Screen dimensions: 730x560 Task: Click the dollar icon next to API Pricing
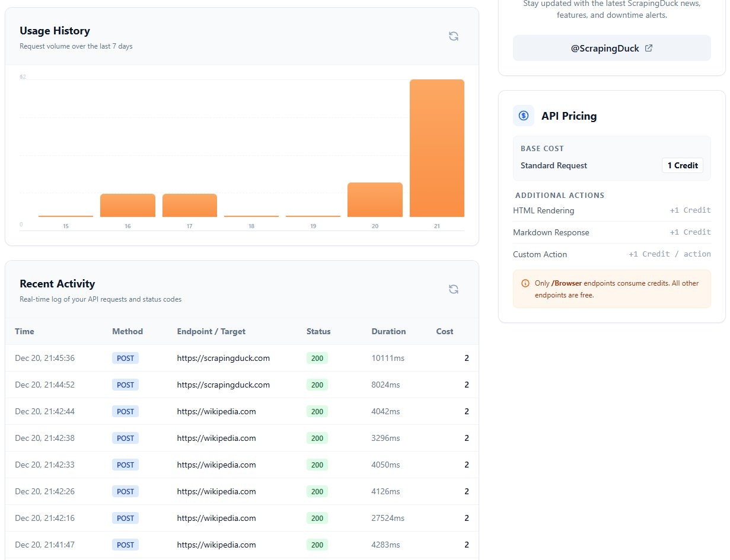click(x=524, y=116)
